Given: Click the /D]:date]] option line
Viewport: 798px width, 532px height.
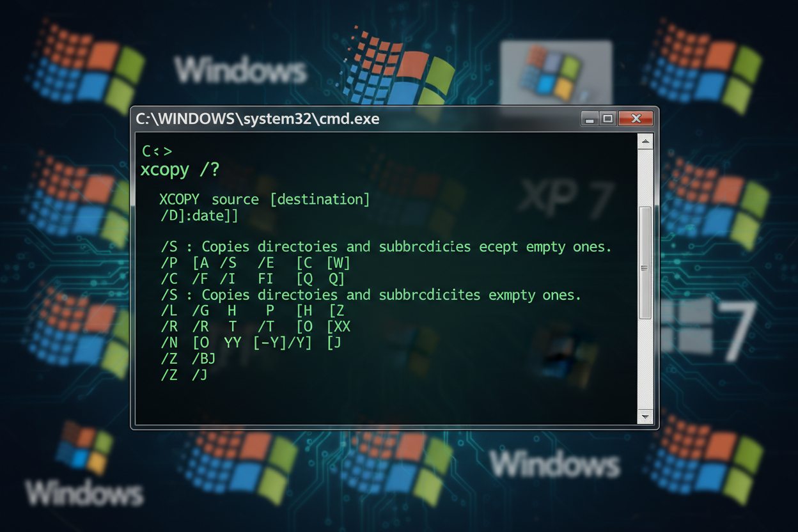Looking at the screenshot, I should (x=199, y=216).
